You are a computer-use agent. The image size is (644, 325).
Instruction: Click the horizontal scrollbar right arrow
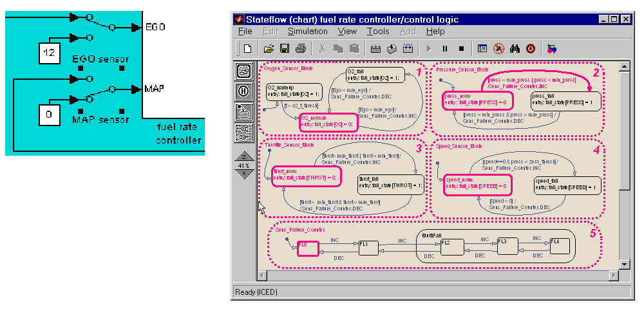pyautogui.click(x=614, y=275)
